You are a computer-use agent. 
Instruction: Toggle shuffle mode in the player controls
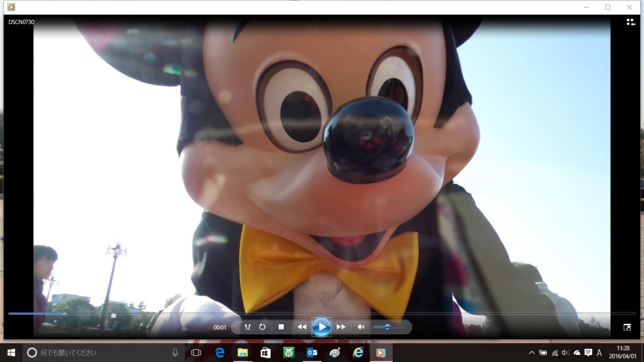point(248,327)
